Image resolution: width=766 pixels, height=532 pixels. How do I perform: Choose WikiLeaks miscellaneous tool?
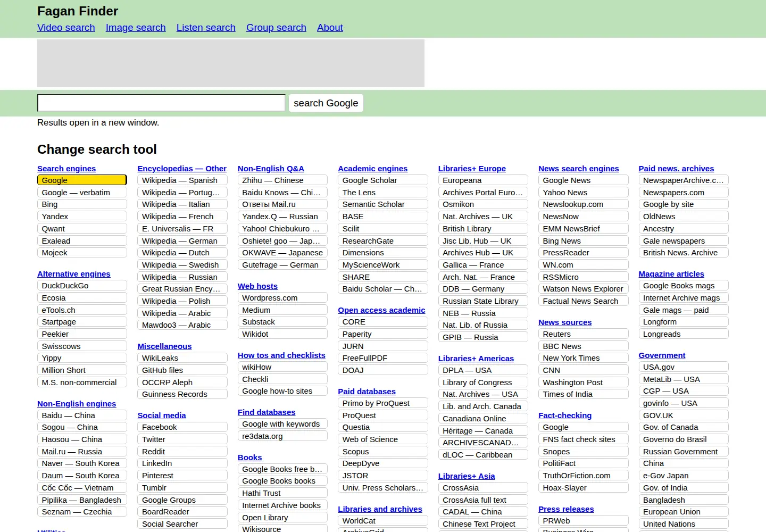(182, 358)
